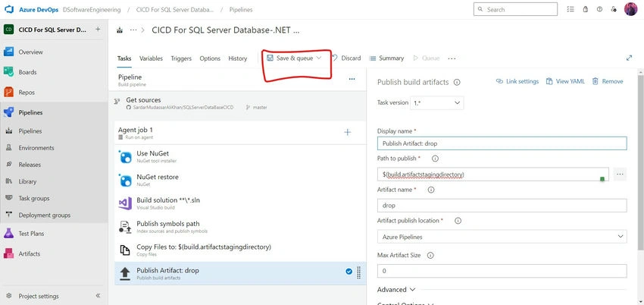
Task: Open the Task version dropdown
Action: coord(436,102)
